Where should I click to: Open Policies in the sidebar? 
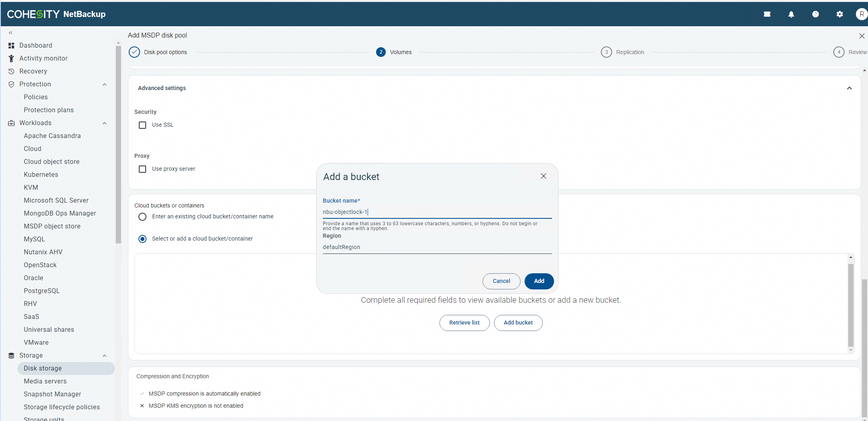(36, 97)
